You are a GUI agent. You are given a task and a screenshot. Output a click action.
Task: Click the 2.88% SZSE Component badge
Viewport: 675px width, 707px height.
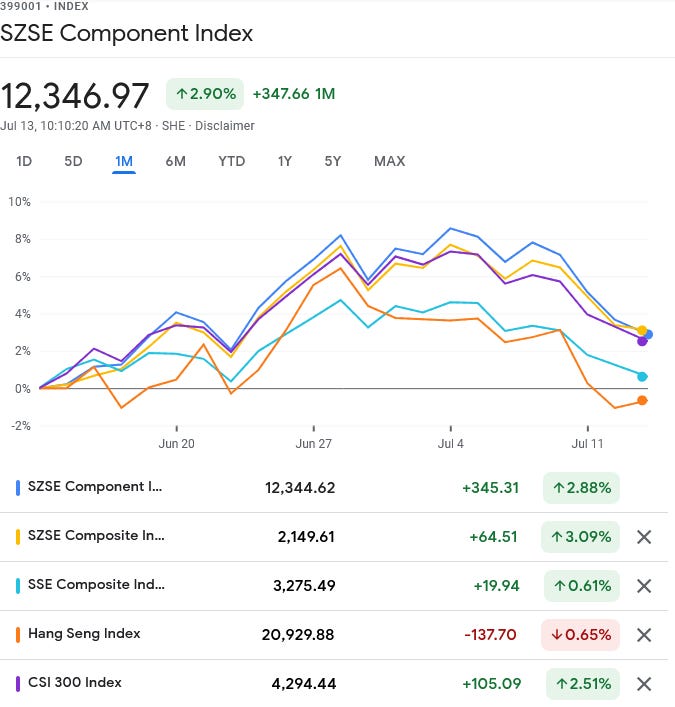pos(582,488)
